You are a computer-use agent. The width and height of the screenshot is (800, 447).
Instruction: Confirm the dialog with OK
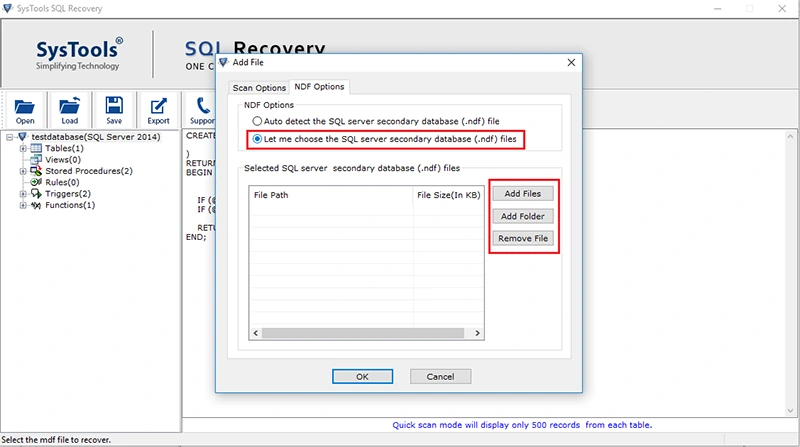click(362, 377)
